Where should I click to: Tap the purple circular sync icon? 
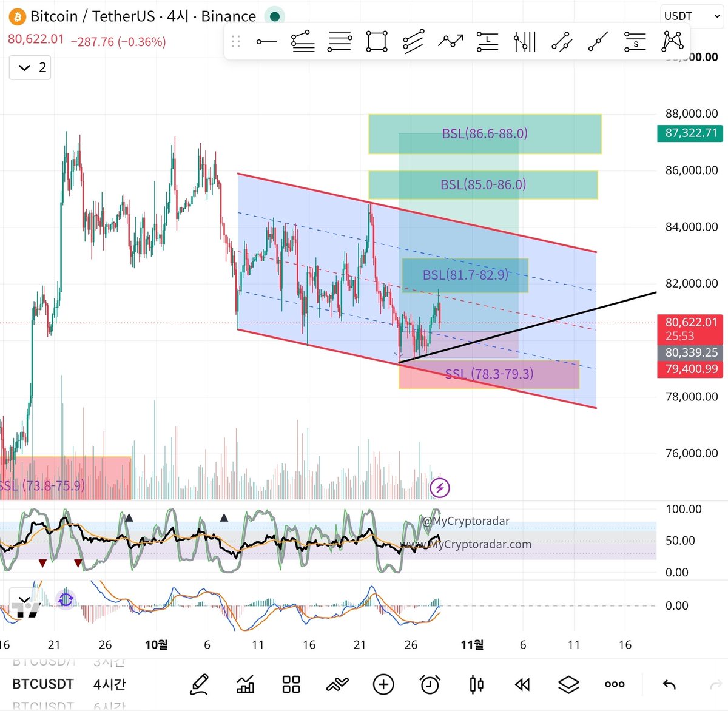pos(66,600)
